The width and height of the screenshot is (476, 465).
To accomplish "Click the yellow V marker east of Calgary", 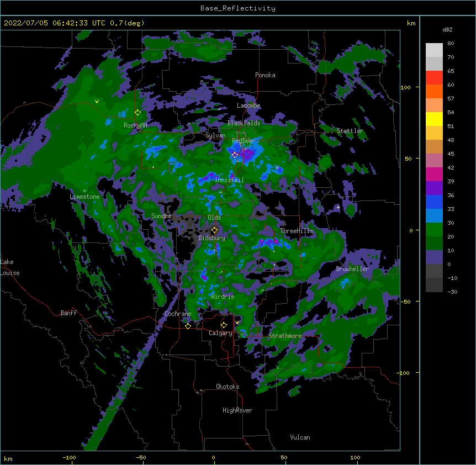I will [x=237, y=323].
